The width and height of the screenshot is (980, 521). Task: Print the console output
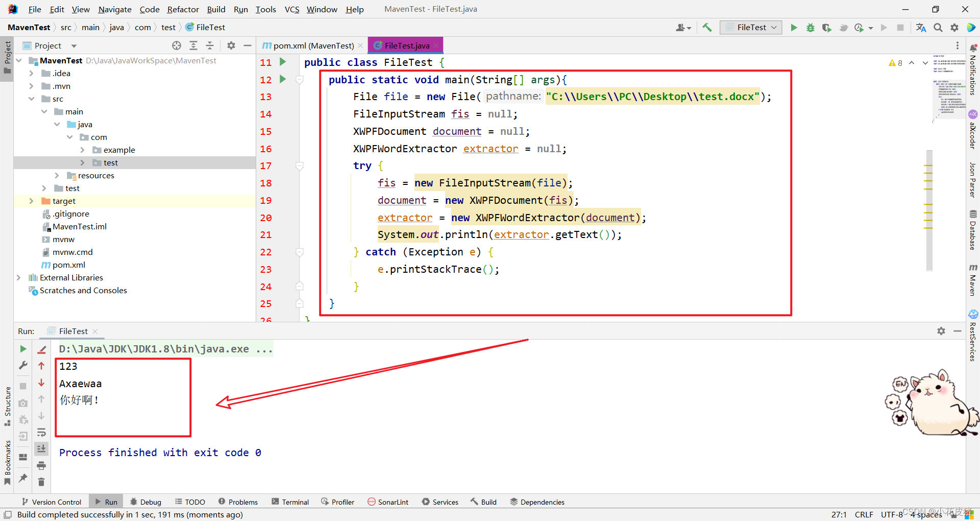(x=41, y=465)
